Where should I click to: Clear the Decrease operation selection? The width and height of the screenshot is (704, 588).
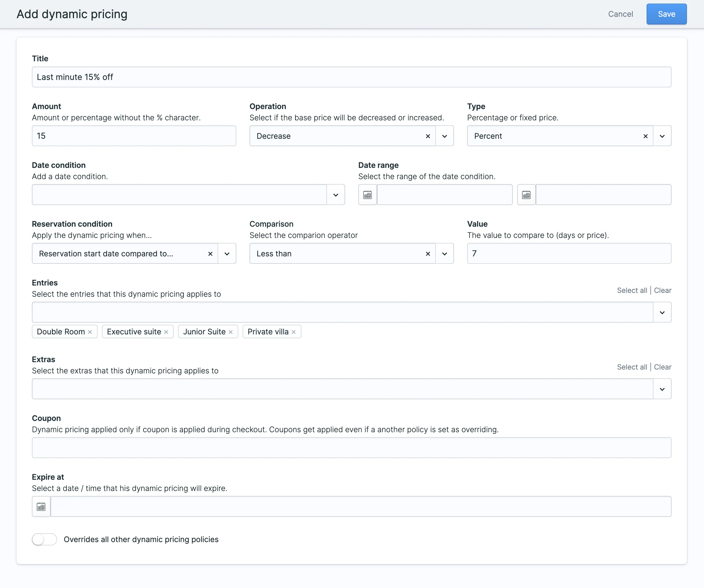click(x=428, y=136)
